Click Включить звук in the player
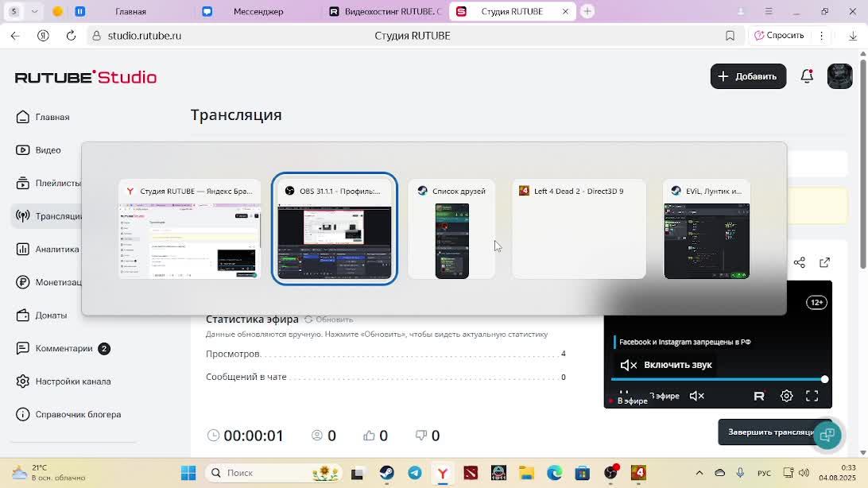 666,365
